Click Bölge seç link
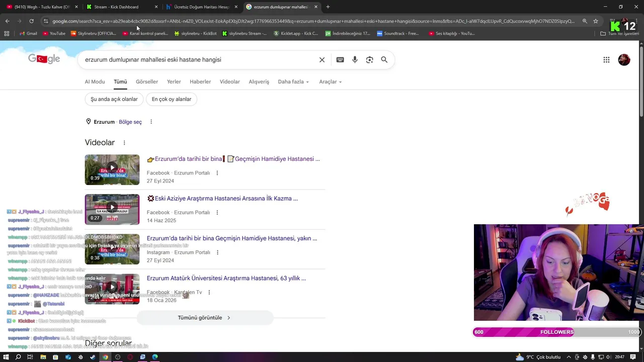Viewport: 644px width, 362px height. [x=130, y=122]
